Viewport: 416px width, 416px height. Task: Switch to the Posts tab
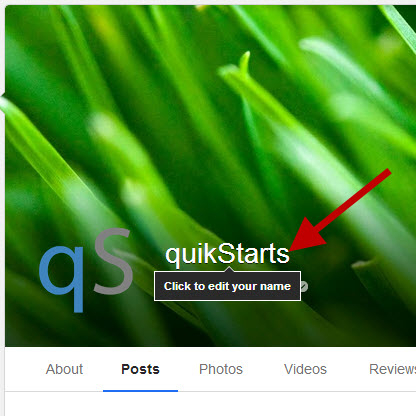pyautogui.click(x=140, y=369)
